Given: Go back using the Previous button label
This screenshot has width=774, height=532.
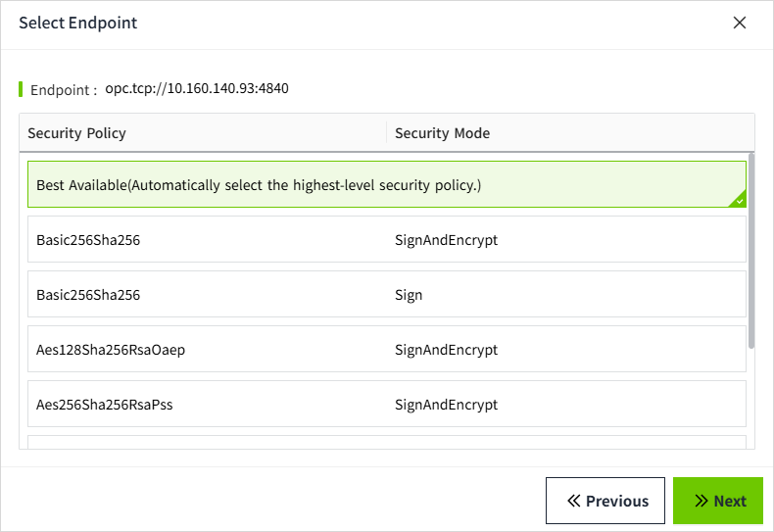Looking at the screenshot, I should click(x=617, y=501).
